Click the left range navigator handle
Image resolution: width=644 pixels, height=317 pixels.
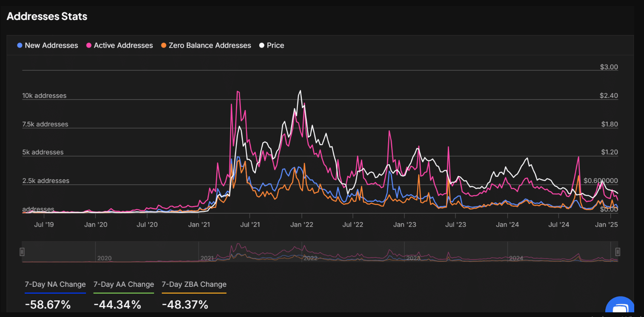(x=22, y=252)
